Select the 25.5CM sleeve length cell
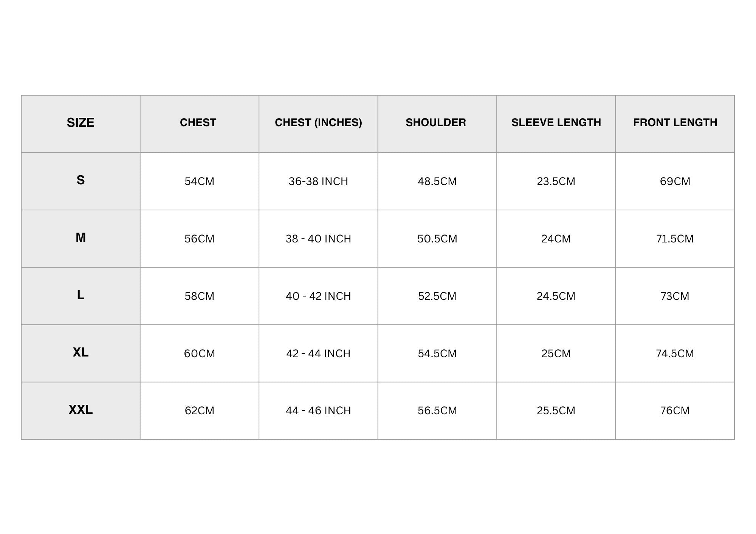Screen dimensions: 756x534 point(556,411)
